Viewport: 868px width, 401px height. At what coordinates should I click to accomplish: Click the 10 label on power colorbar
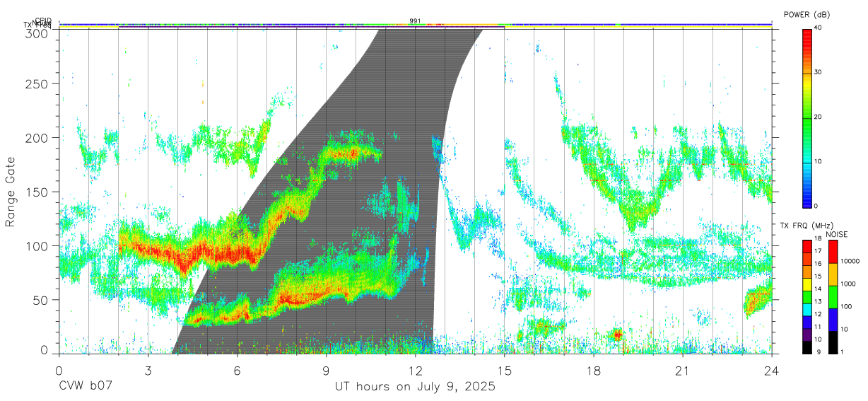click(819, 161)
